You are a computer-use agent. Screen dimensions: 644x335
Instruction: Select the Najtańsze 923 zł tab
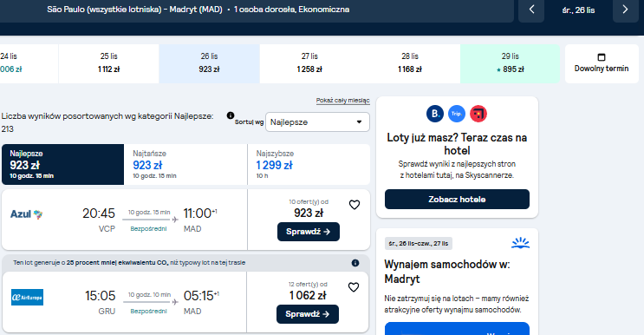pyautogui.click(x=185, y=164)
